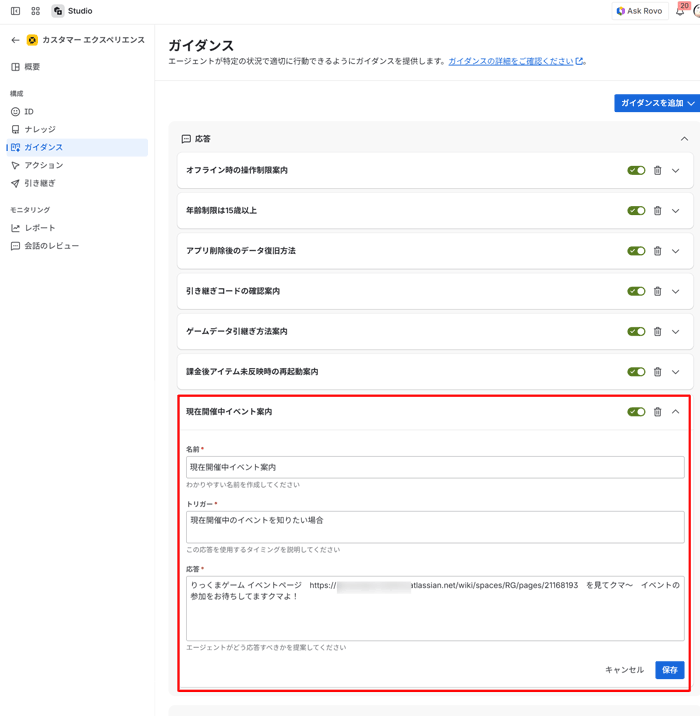Open ID in the sidebar
The image size is (700, 716).
(x=77, y=111)
